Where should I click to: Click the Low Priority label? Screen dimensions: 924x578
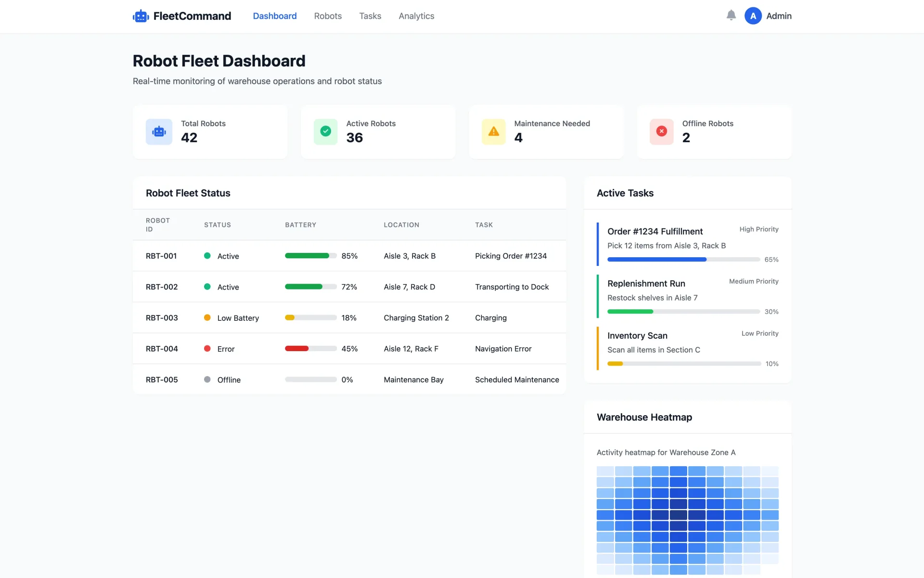pos(760,333)
